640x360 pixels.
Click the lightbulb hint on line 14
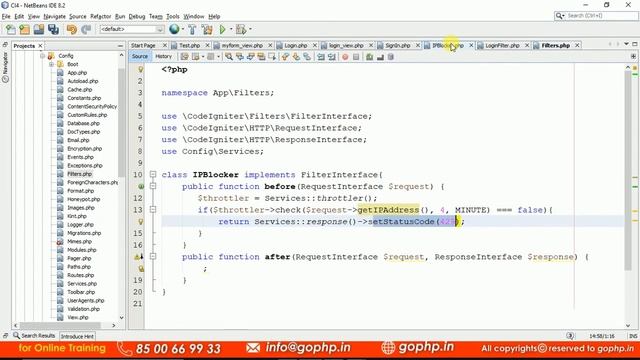(x=141, y=222)
